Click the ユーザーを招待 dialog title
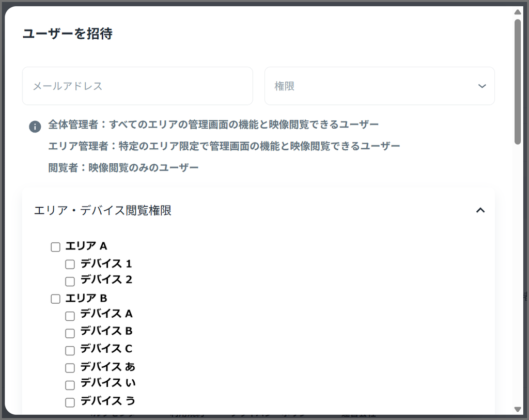The image size is (529, 420). pos(68,34)
